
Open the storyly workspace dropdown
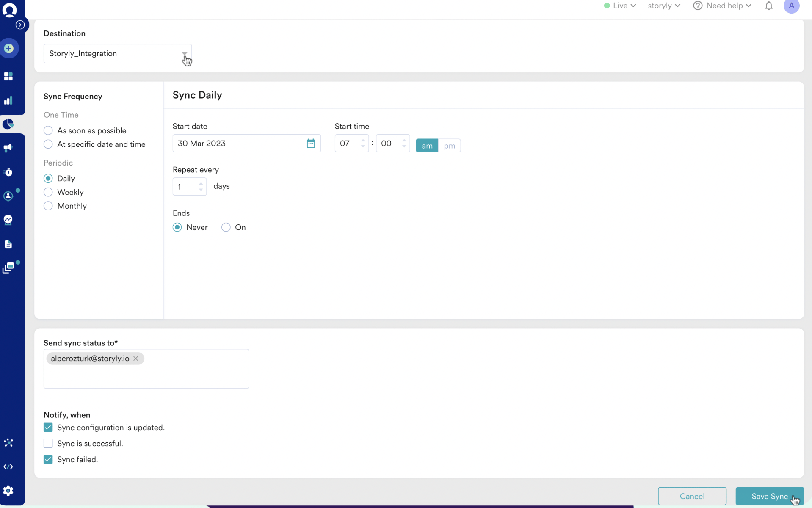coord(664,6)
